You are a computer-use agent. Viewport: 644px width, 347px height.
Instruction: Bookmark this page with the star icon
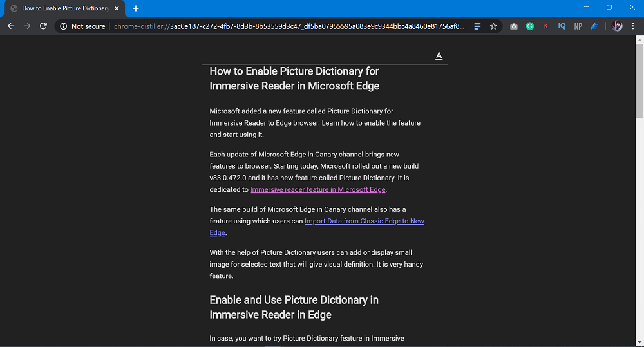(493, 26)
